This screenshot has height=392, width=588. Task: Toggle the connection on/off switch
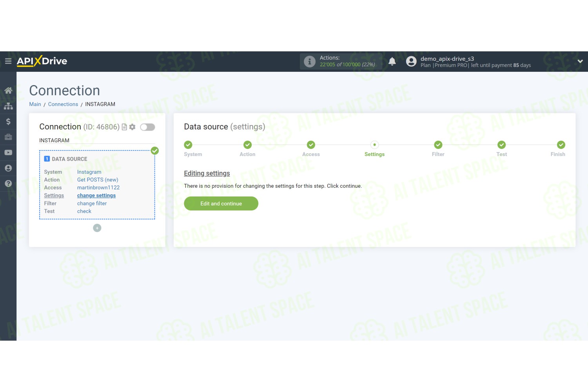[x=148, y=127]
